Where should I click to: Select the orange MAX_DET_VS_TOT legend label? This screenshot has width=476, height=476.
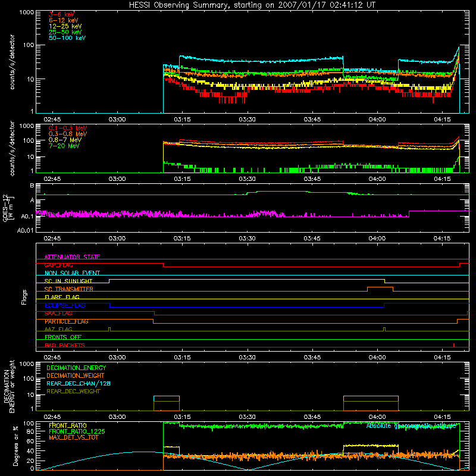(73, 437)
